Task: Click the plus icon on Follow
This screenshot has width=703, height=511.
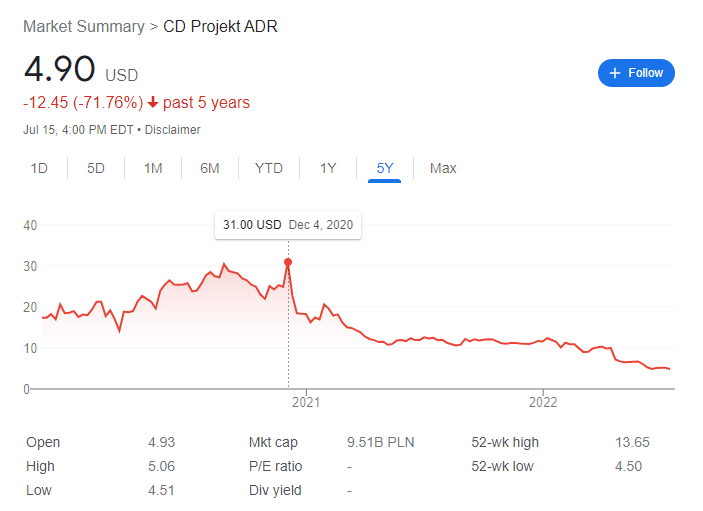Action: (x=614, y=73)
